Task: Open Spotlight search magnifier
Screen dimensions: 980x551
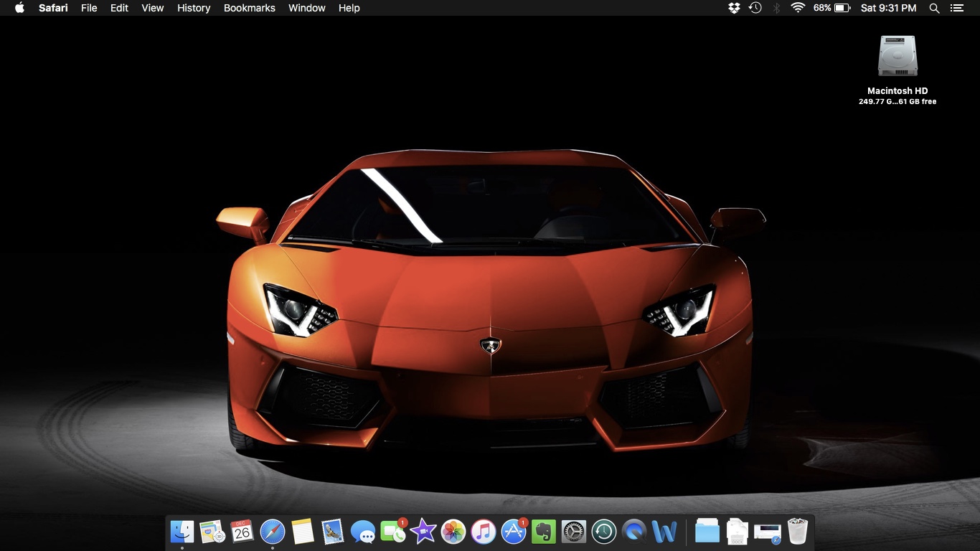Action: click(x=934, y=8)
